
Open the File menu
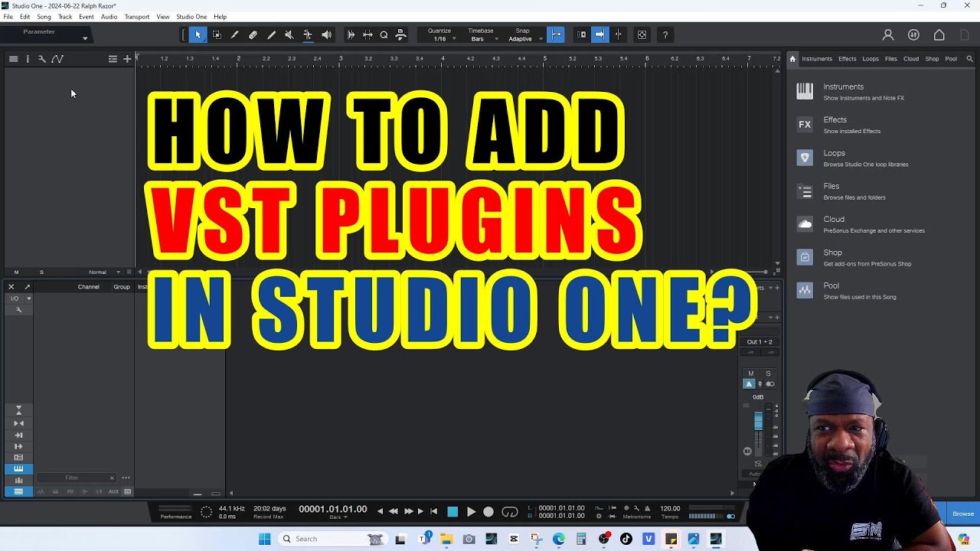pyautogui.click(x=8, y=17)
